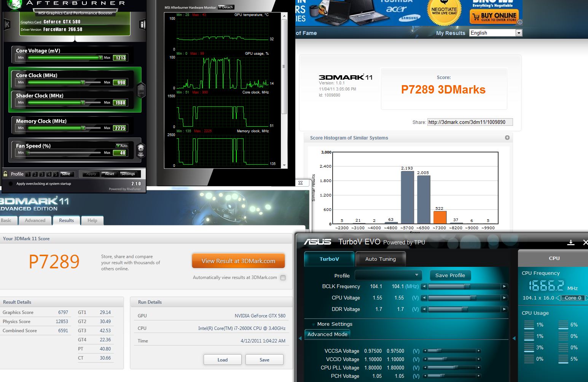Click right arrow of CPU PLL Voltage slider

[x=479, y=368]
